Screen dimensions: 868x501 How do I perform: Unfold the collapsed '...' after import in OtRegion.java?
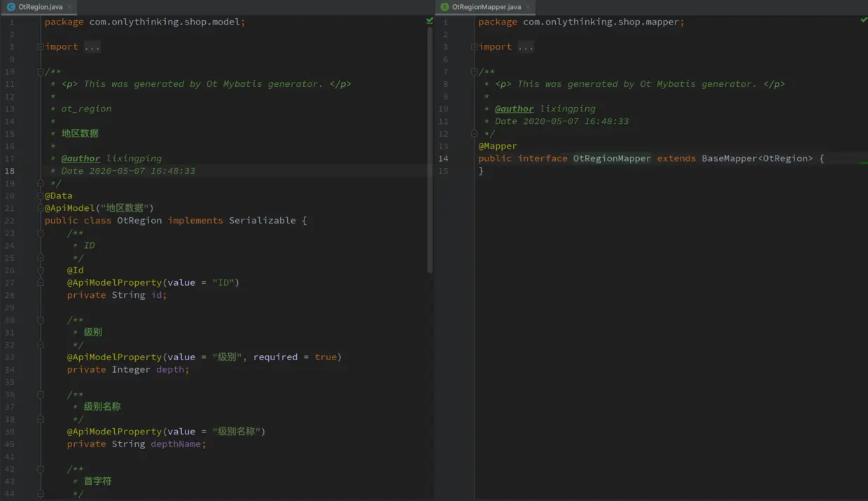pyautogui.click(x=92, y=47)
